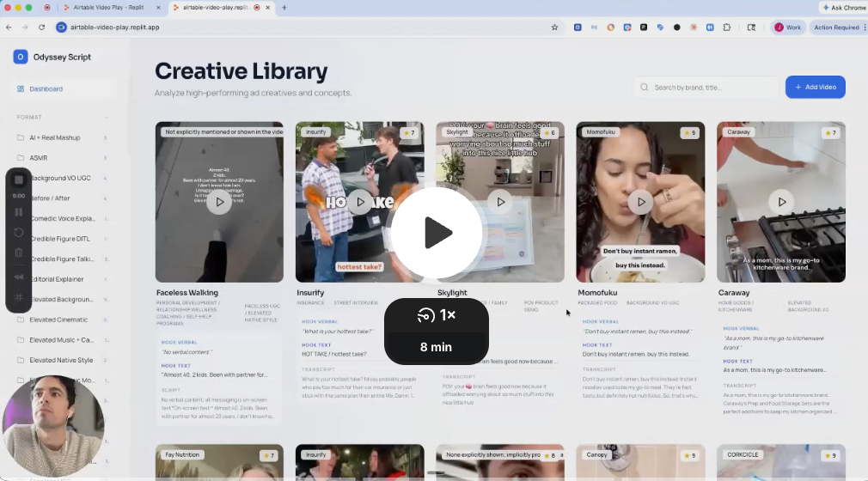The width and height of the screenshot is (868, 481).
Task: Click the Caraway card title
Action: (733, 293)
